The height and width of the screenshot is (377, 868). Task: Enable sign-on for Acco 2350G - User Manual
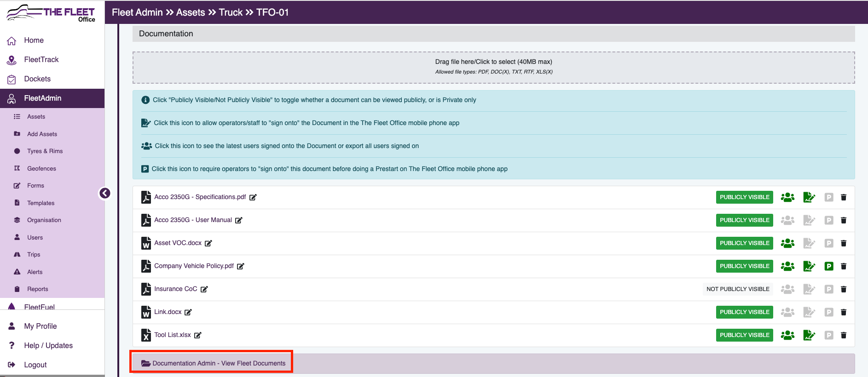point(809,220)
